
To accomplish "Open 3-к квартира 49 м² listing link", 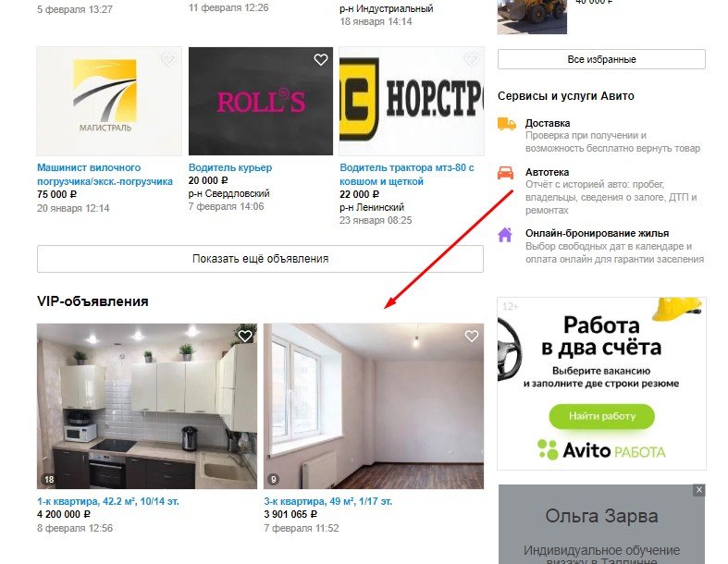I will [x=328, y=501].
